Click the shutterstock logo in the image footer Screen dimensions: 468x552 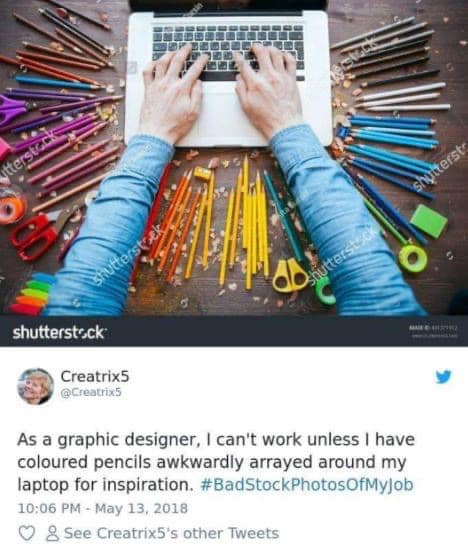[58, 332]
